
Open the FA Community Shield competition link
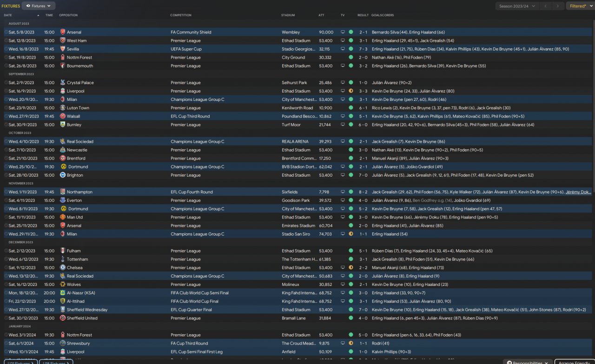(191, 32)
